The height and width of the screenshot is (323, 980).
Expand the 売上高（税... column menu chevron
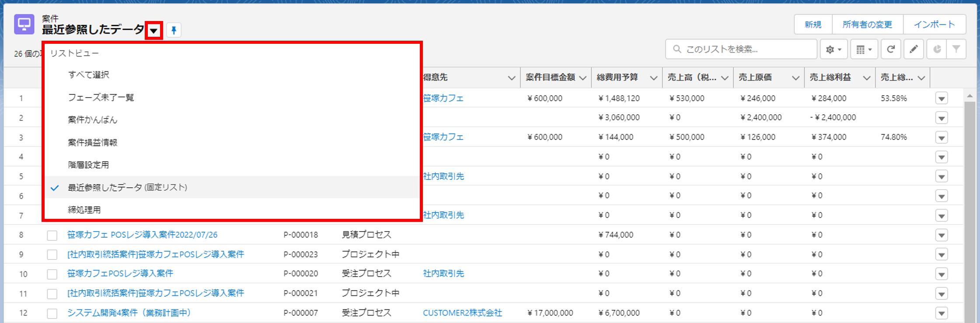click(725, 78)
